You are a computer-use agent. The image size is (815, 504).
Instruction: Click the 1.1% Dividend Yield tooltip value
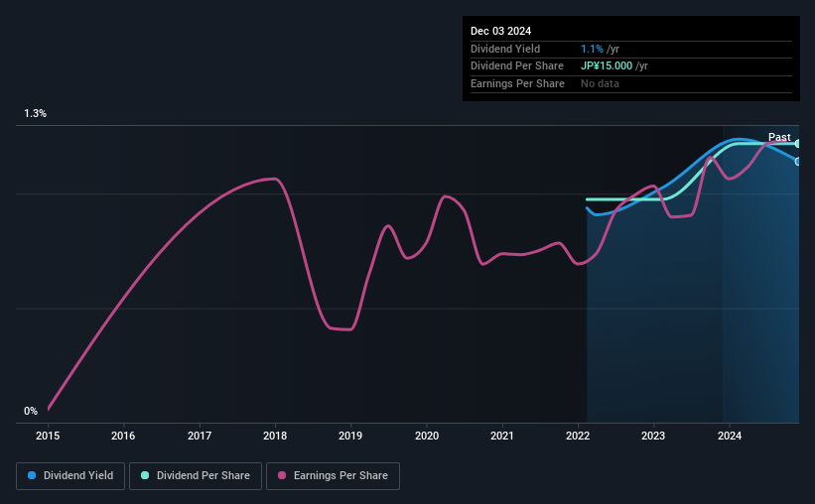tap(592, 49)
